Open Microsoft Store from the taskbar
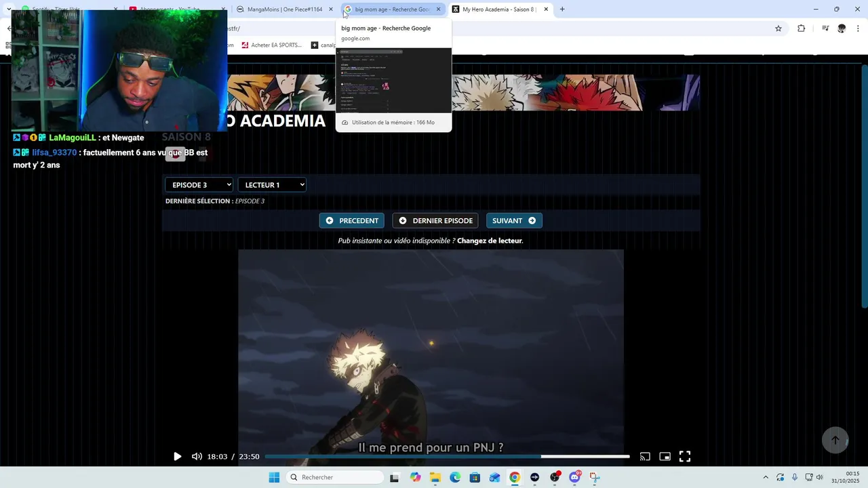The image size is (868, 488). [475, 478]
